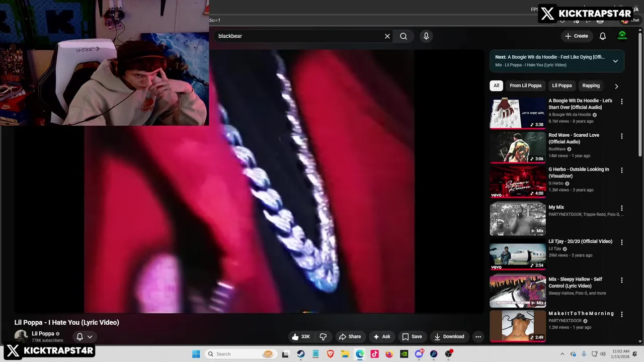
Task: Open options menu for Lil Tjay 20/20
Action: pos(622,242)
